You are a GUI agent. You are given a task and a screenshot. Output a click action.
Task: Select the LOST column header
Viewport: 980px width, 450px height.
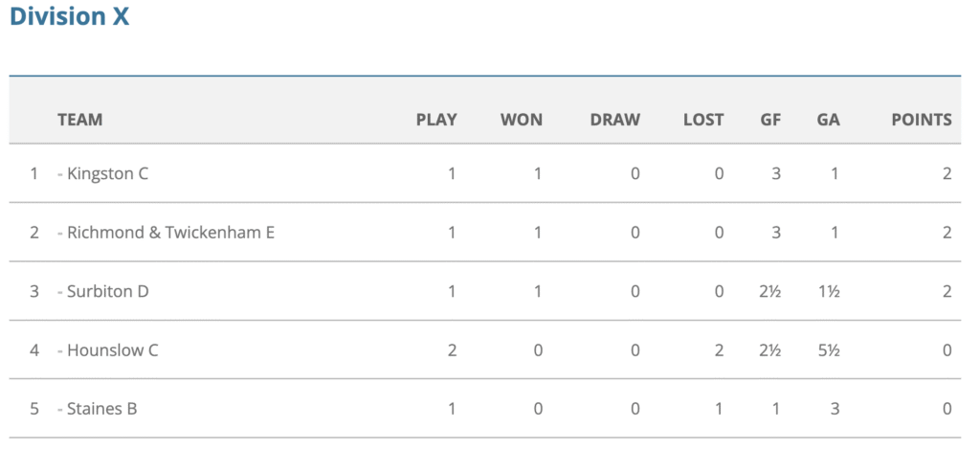[703, 120]
